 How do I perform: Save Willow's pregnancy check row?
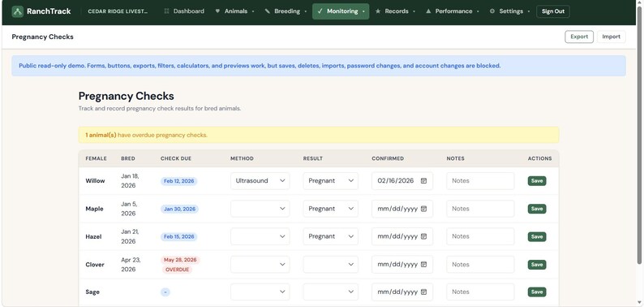[537, 181]
